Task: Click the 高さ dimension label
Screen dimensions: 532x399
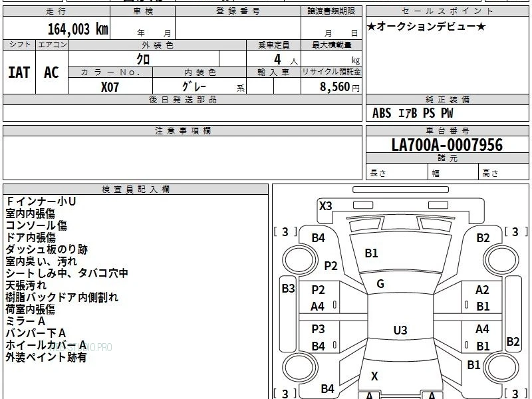Action: tap(490, 174)
